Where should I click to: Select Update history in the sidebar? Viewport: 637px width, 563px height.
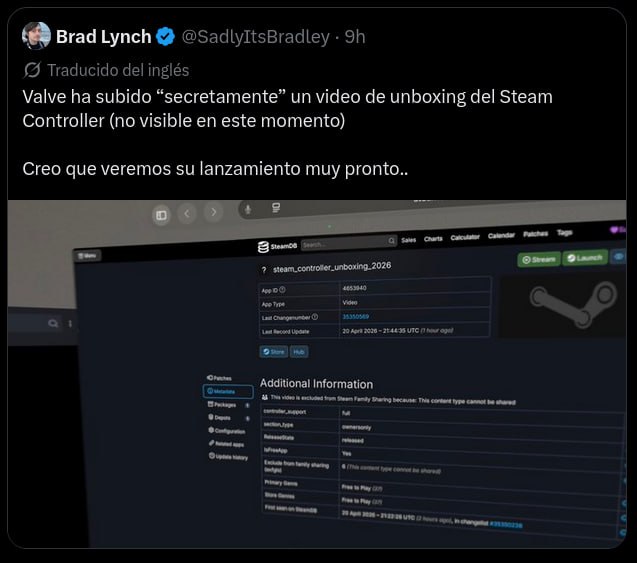click(x=228, y=457)
